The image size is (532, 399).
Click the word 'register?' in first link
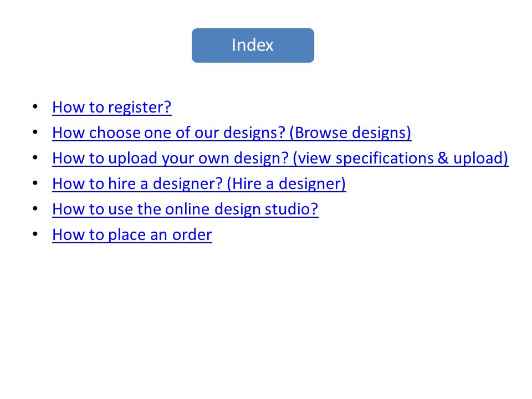click(x=140, y=107)
